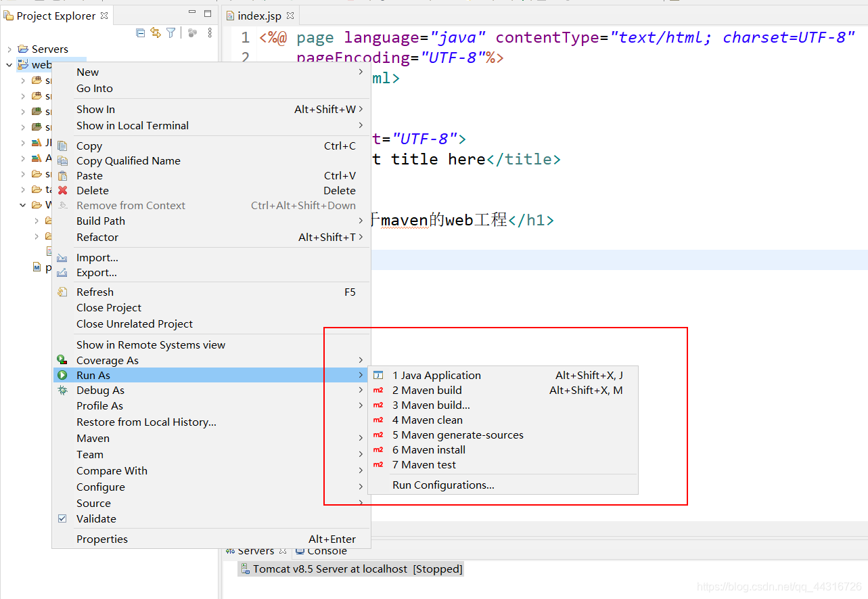Click the Collapse All icon in Project Explorer
This screenshot has width=868, height=599.
pos(140,32)
